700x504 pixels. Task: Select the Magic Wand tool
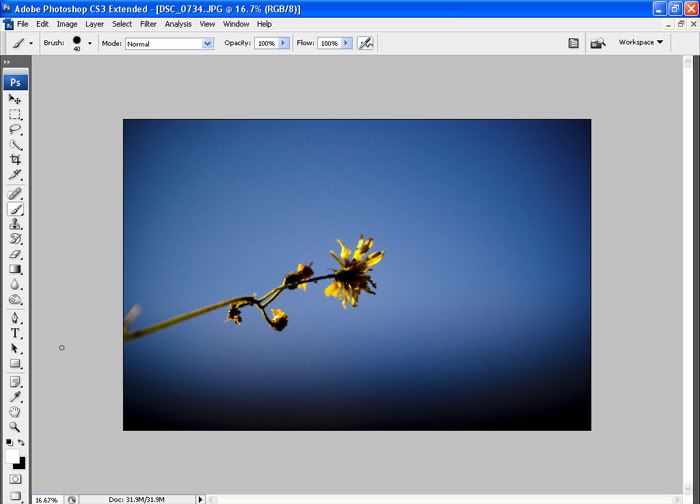[15, 145]
